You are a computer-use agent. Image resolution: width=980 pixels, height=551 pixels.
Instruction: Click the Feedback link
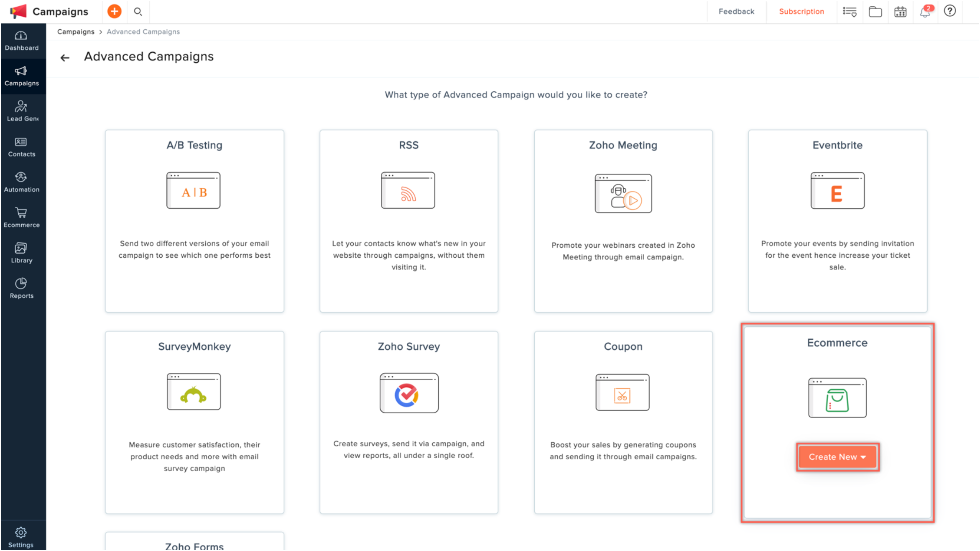click(736, 12)
